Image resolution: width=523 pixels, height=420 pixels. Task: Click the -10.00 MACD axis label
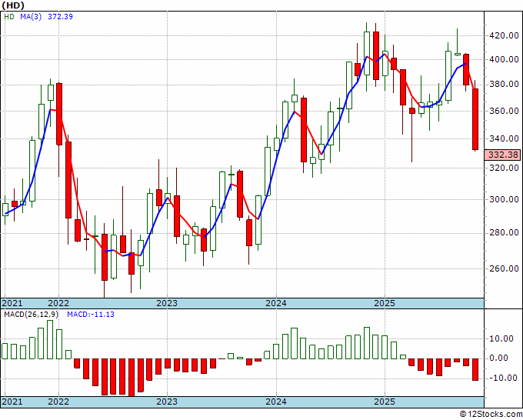click(x=501, y=378)
